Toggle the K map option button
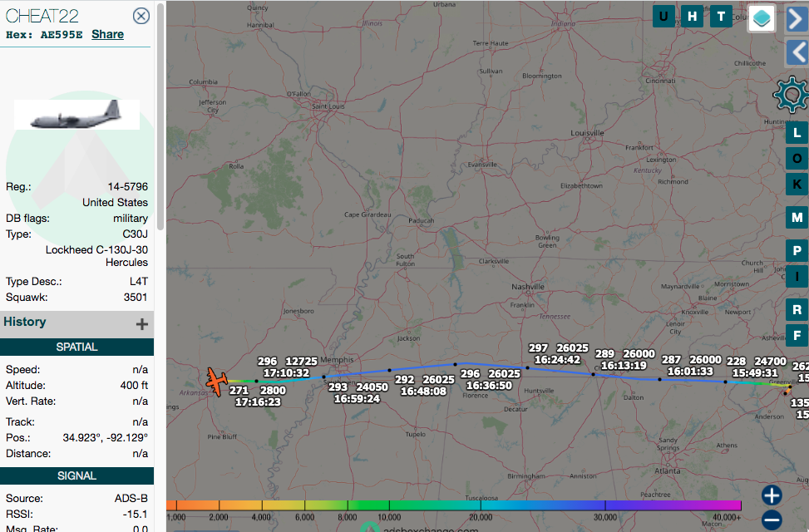 [x=797, y=185]
